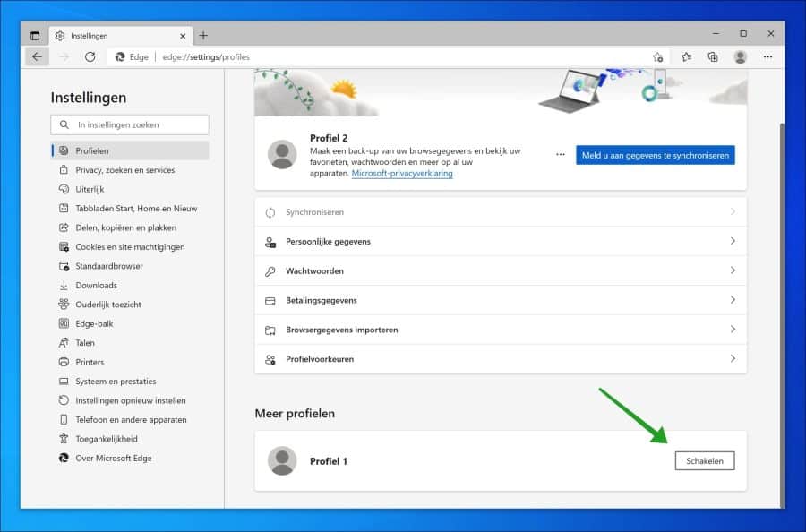Viewport: 806px width, 532px height.
Task: Maximize the Edge window
Action: coord(743,33)
